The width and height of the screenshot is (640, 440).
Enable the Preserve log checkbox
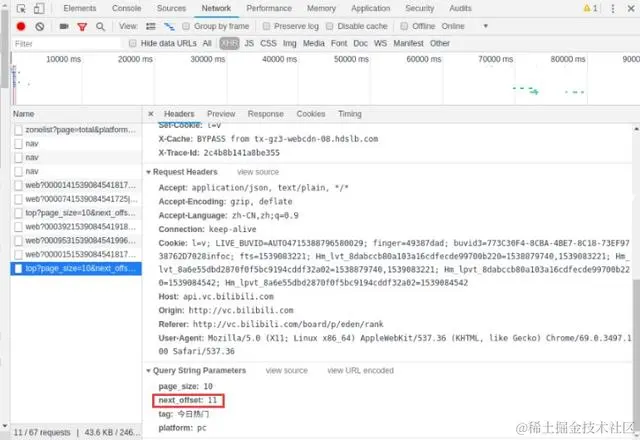(267, 27)
